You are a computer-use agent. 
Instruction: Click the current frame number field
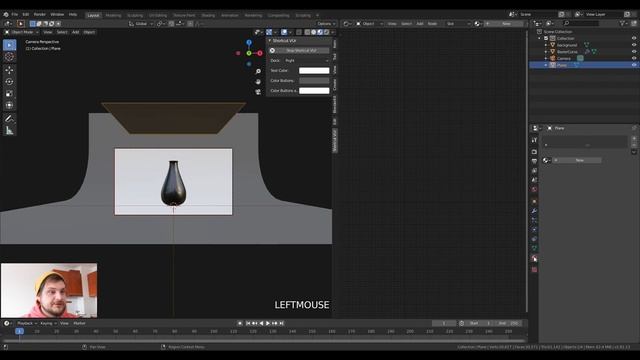point(444,323)
